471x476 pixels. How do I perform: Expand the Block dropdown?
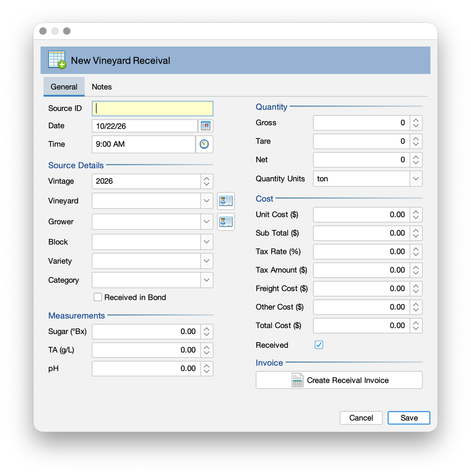[207, 242]
